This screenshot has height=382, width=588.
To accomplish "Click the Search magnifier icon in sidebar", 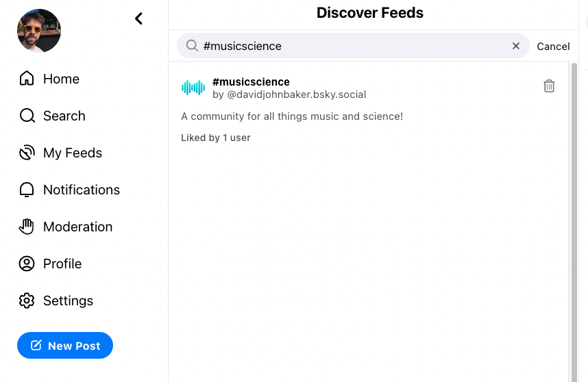I will [27, 115].
